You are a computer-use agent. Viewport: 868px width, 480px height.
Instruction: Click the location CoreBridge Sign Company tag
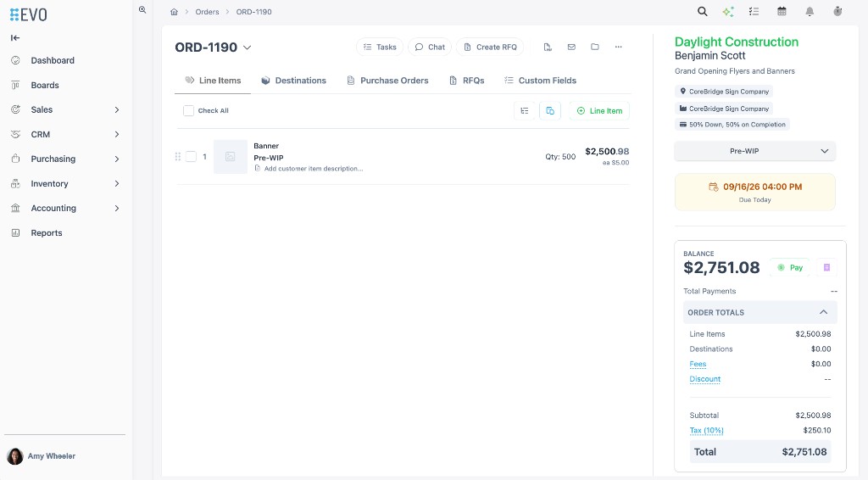click(x=724, y=92)
